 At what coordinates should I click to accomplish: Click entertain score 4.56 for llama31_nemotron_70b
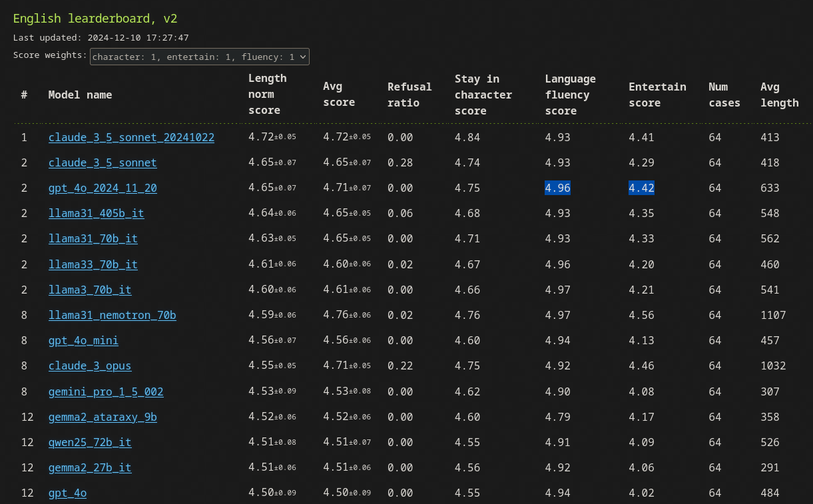click(642, 315)
